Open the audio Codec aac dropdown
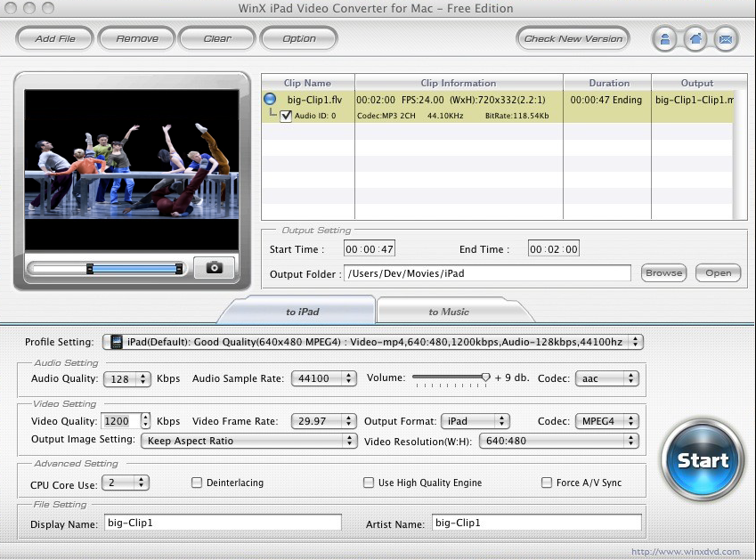 pos(607,378)
